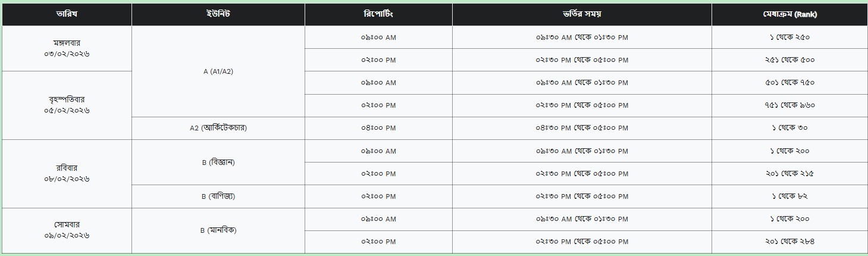The width and height of the screenshot is (868, 256).
Task: Click the rank cell ১ থেকে ৮২
Action: (x=789, y=196)
